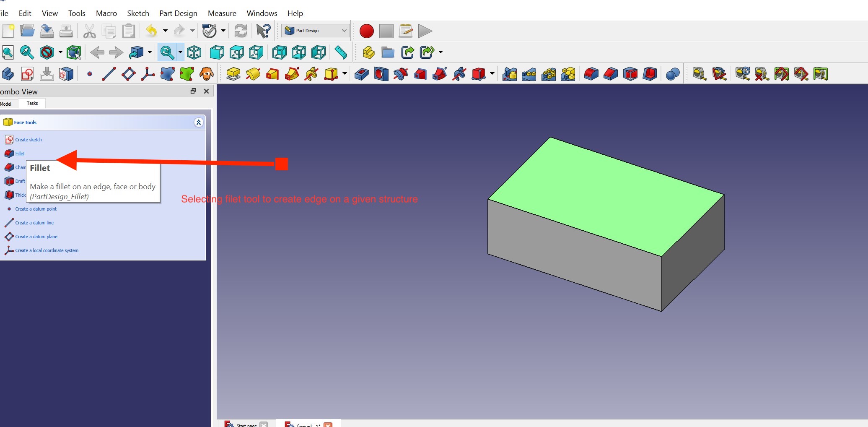This screenshot has height=427, width=868.
Task: Switch to Top view icon
Action: coord(237,52)
